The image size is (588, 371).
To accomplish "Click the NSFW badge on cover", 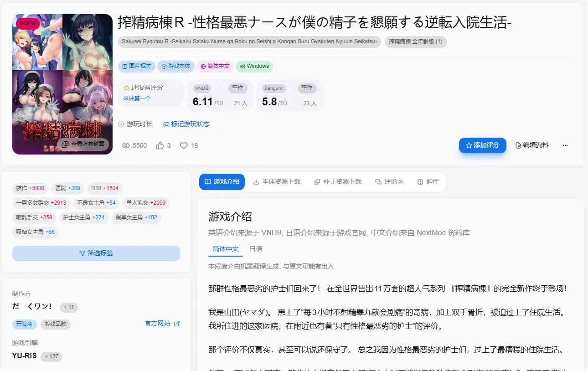I will pyautogui.click(x=28, y=23).
